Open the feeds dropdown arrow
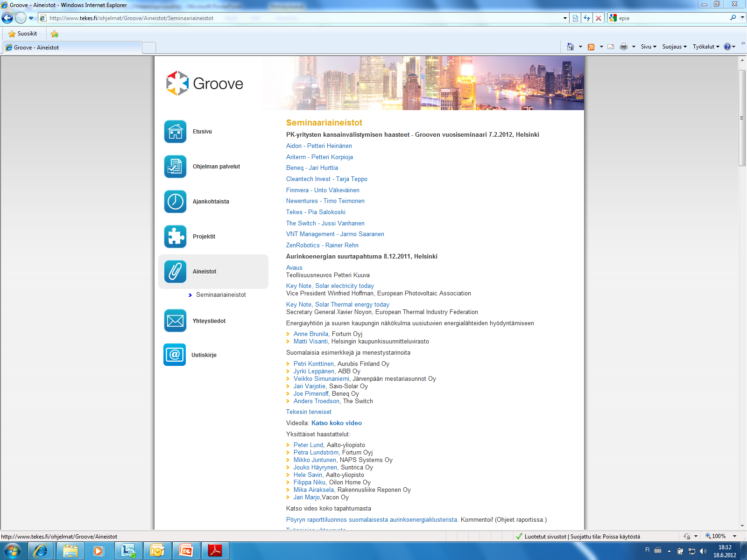The width and height of the screenshot is (747, 560). pos(601,47)
